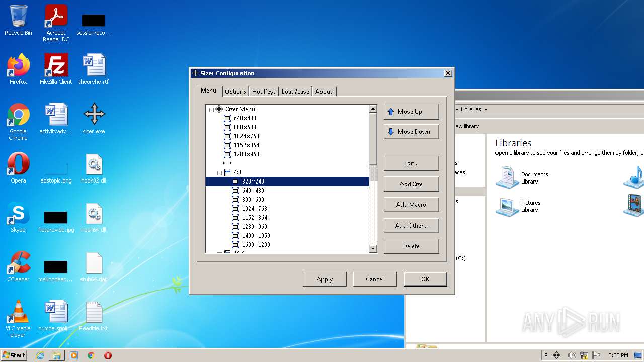Select the hook32.dll desktop file

click(x=94, y=168)
